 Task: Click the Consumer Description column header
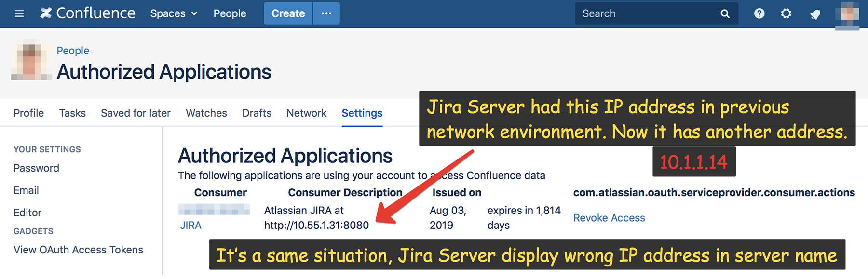coord(345,192)
